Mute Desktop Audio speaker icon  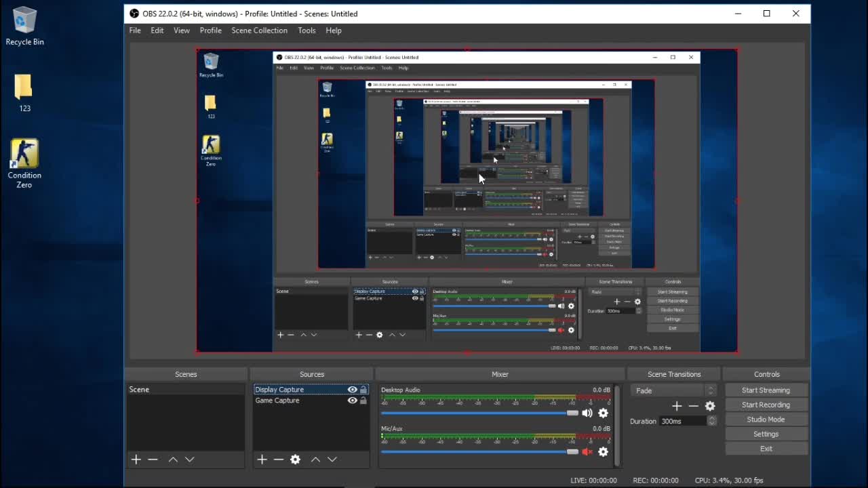[x=587, y=413]
